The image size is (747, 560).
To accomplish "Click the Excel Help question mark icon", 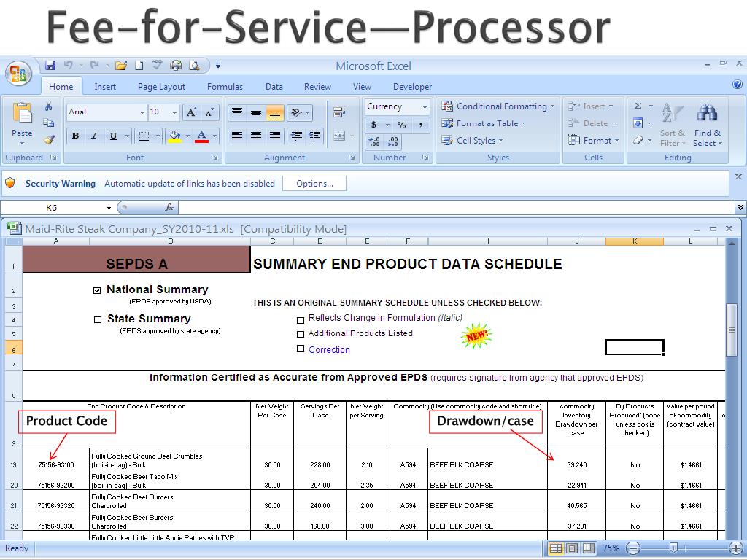I will tap(737, 85).
